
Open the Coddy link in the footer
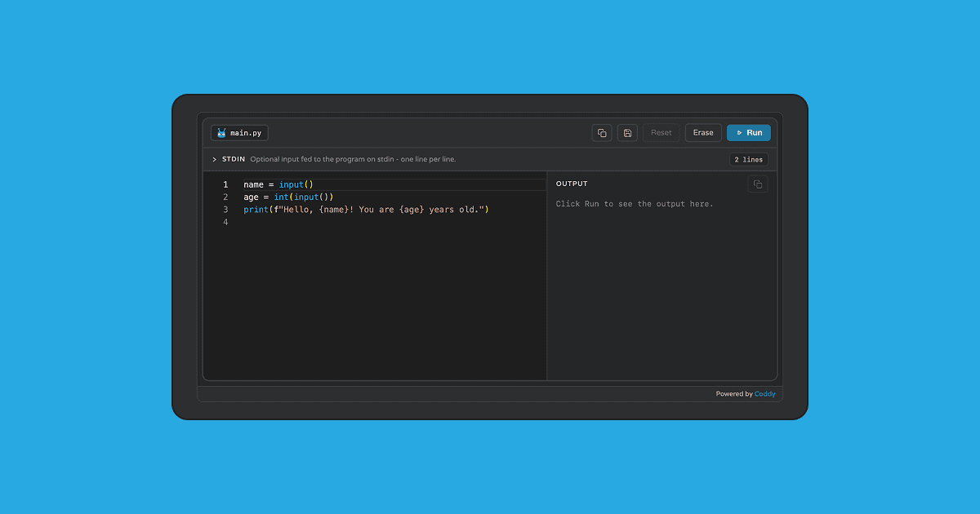pos(765,394)
